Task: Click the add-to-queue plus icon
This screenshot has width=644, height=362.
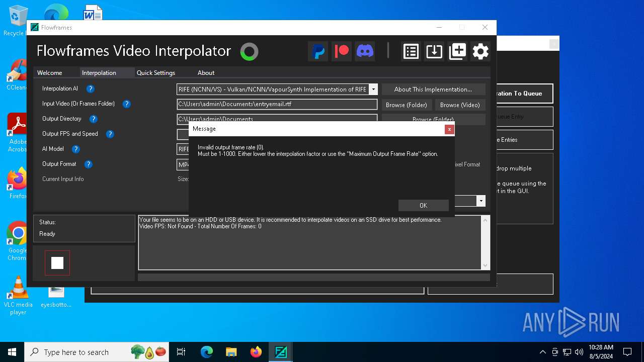Action: click(457, 51)
